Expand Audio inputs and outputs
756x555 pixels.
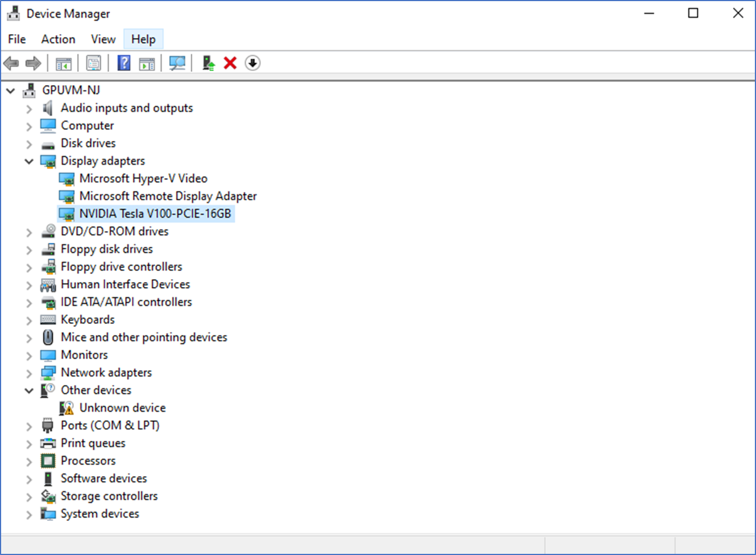pyautogui.click(x=29, y=109)
